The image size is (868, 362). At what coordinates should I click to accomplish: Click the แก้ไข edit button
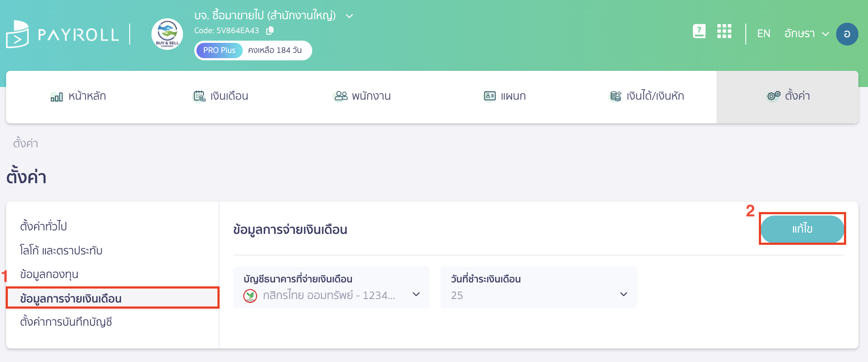[x=803, y=229]
